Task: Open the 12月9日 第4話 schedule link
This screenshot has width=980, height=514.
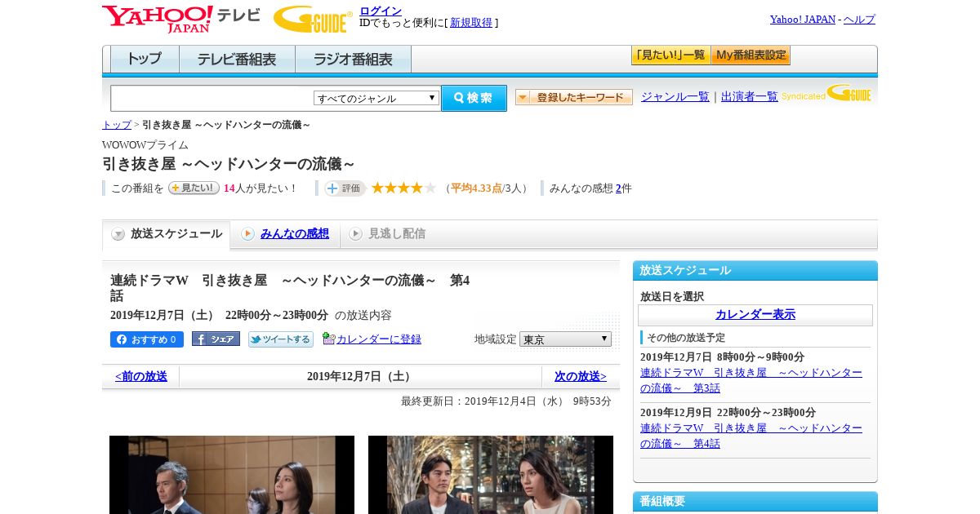Action: [751, 436]
